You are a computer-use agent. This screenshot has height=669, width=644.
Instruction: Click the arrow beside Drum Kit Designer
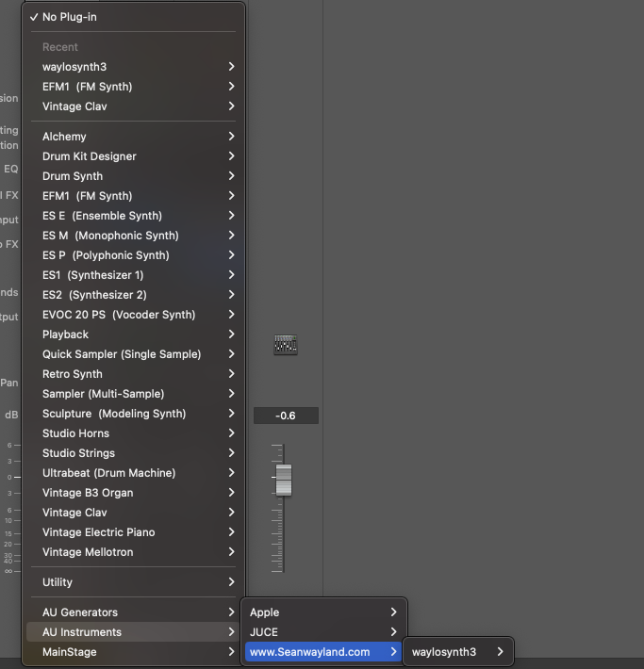231,156
